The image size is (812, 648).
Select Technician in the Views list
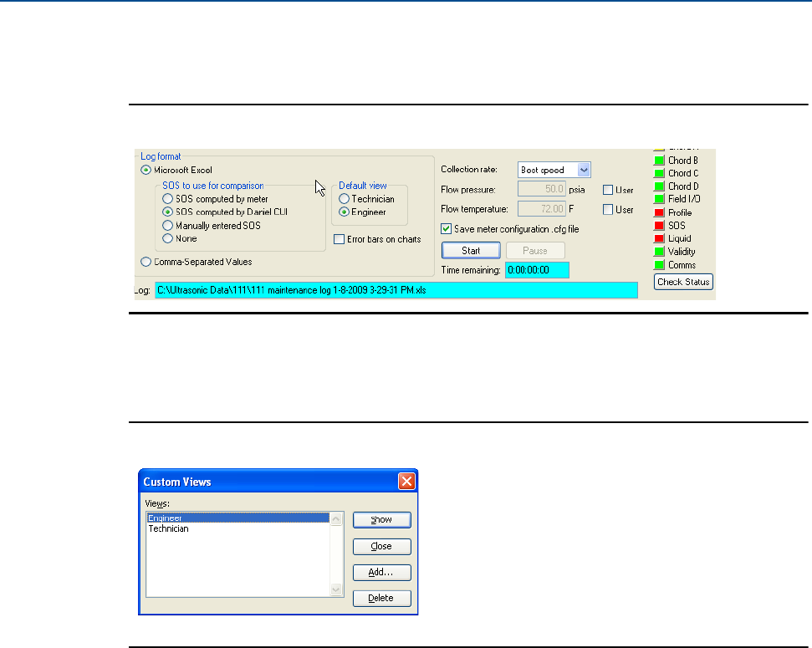coord(169,529)
